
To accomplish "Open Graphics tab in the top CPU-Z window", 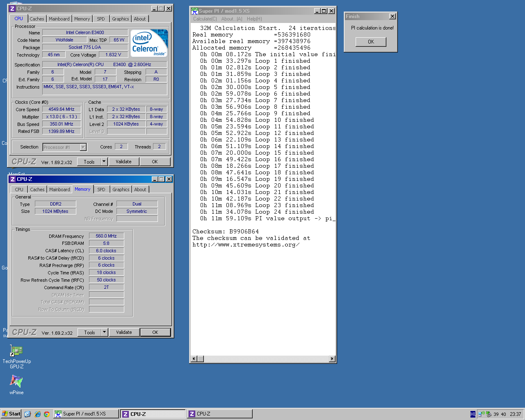I will click(x=121, y=19).
